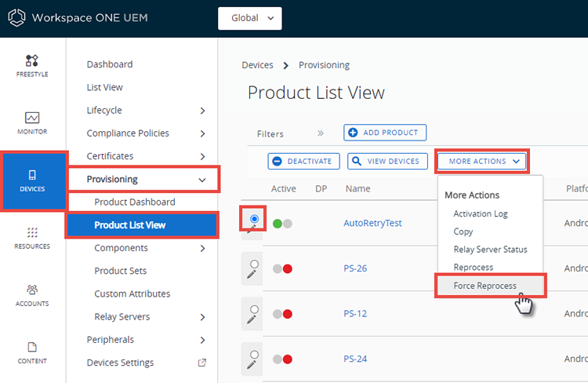Select the PS-12 row radio button
This screenshot has width=588, height=383.
pos(254,309)
